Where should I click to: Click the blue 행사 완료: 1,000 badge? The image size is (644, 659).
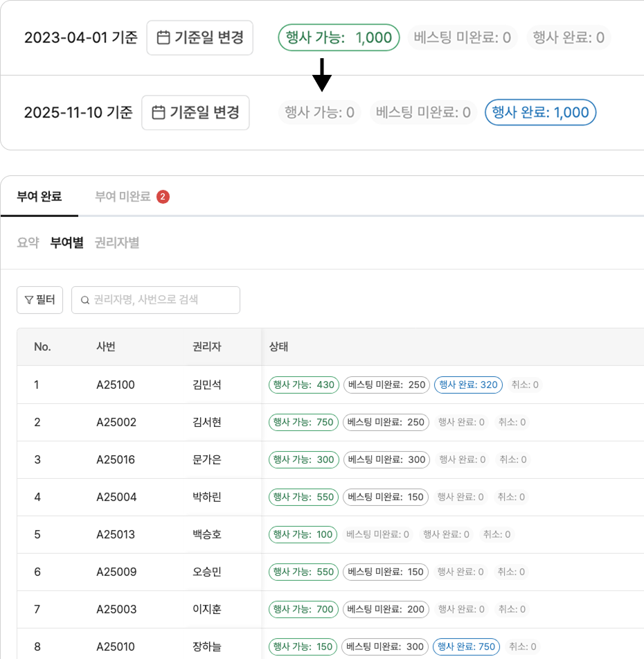[x=540, y=113]
